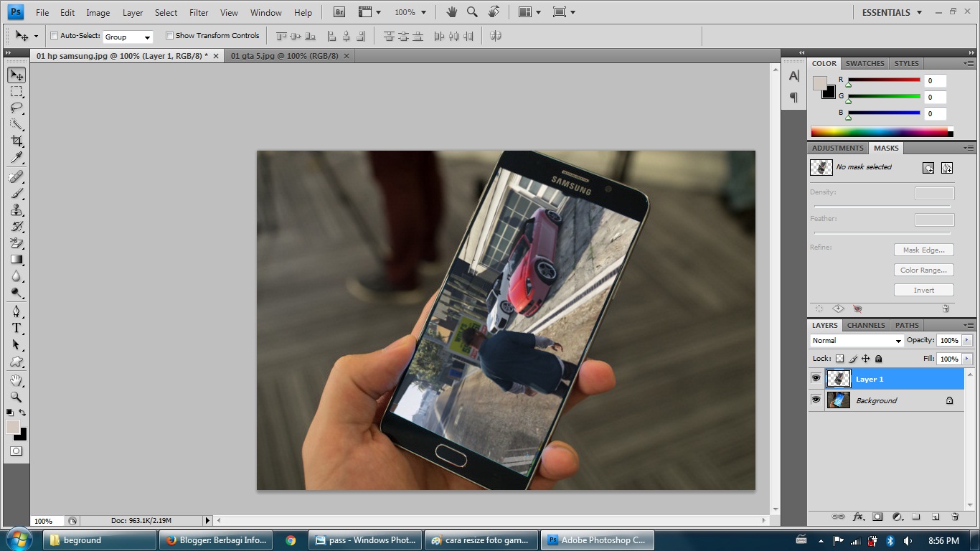Swap foreground and background colors
This screenshot has height=551, width=980.
(x=22, y=413)
